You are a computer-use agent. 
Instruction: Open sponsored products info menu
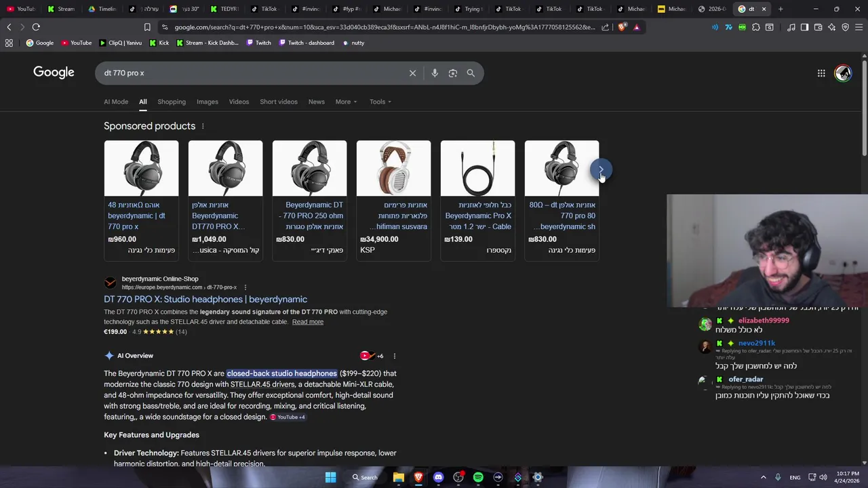click(202, 126)
